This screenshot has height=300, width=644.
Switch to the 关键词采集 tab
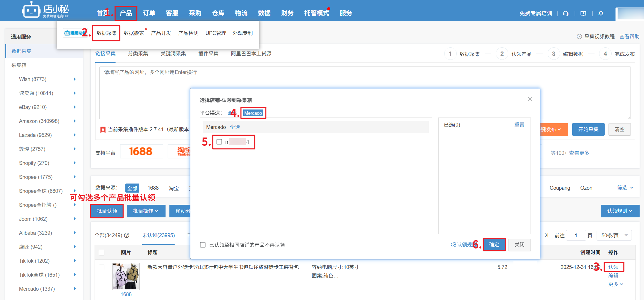tap(173, 54)
